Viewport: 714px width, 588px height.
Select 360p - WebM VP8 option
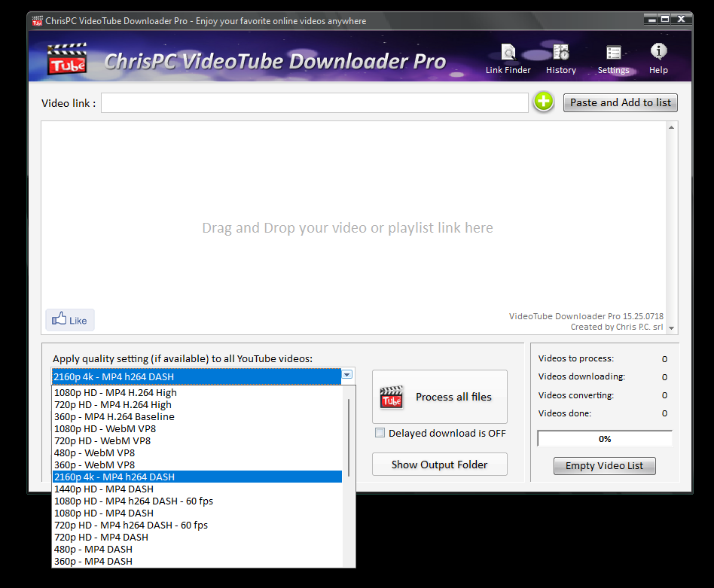(x=197, y=465)
